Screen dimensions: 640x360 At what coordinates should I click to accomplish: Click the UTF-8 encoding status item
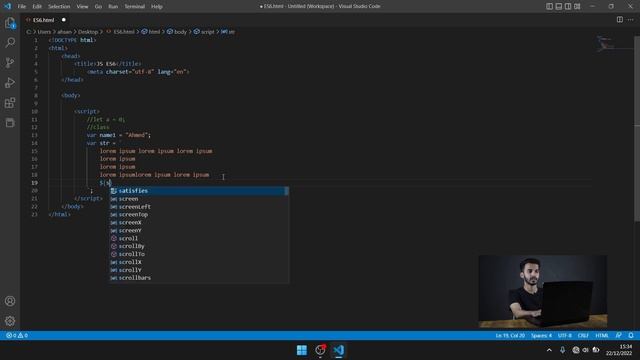pos(565,335)
